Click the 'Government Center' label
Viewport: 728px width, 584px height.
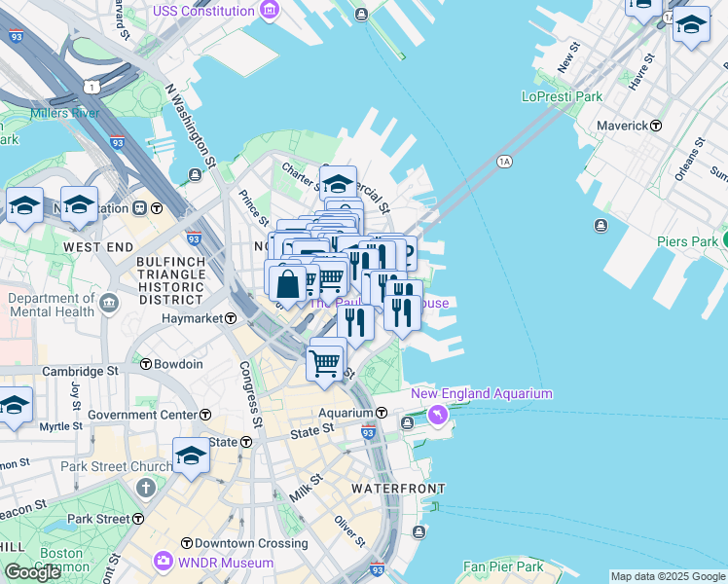142,415
